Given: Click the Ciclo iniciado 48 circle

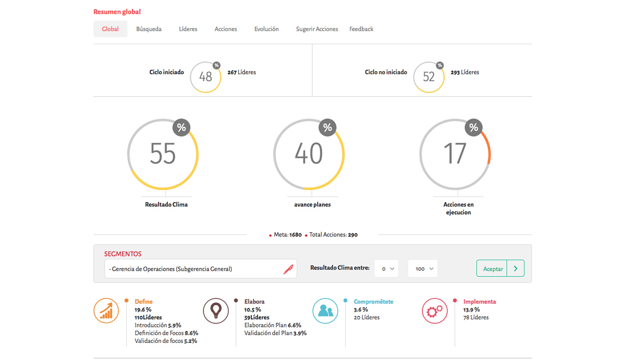Looking at the screenshot, I should (x=206, y=77).
